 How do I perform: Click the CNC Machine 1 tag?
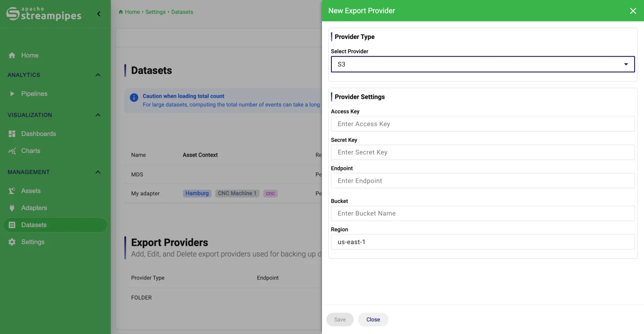click(x=237, y=194)
